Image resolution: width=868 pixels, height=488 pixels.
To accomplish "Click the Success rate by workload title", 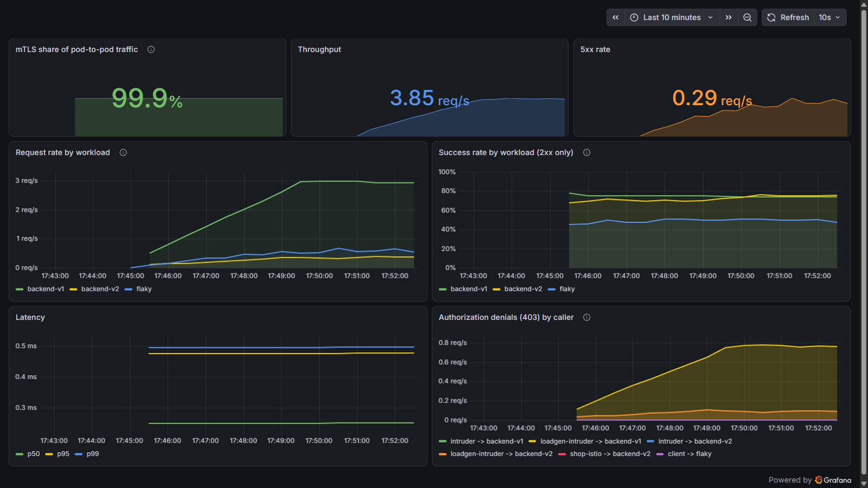I will tap(506, 152).
